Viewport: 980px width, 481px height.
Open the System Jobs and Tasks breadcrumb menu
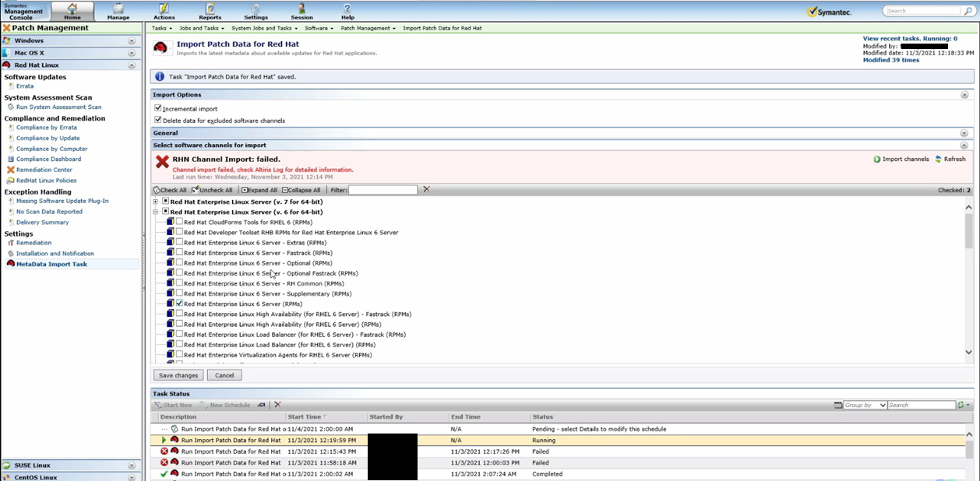[264, 28]
